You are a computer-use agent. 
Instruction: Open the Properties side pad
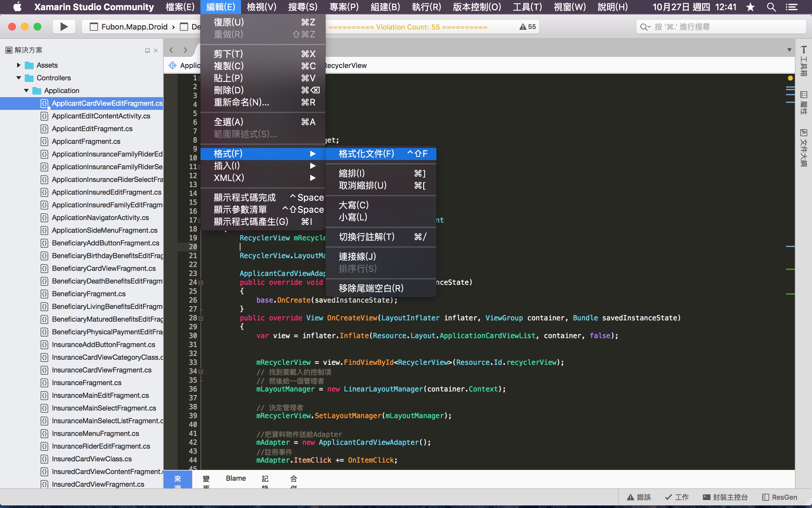(x=804, y=103)
